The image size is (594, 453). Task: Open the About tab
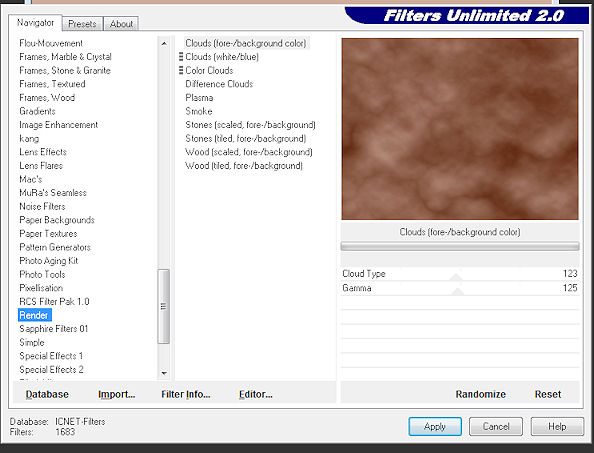pyautogui.click(x=121, y=24)
